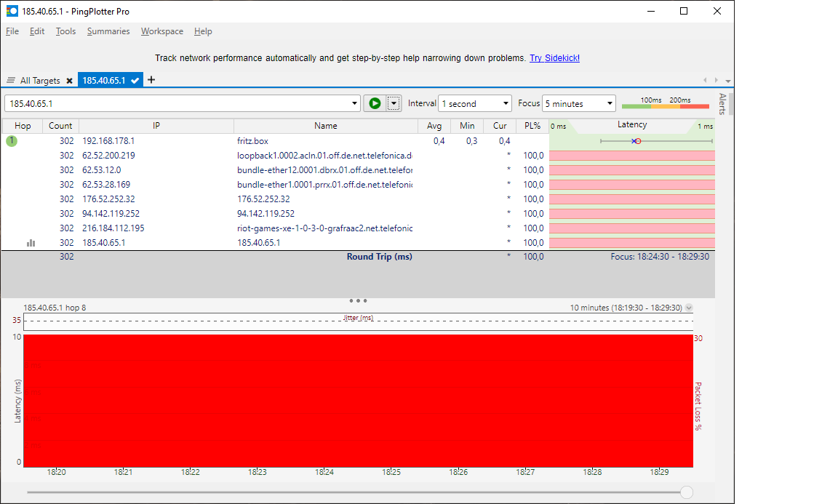Open the File menu

click(x=12, y=31)
